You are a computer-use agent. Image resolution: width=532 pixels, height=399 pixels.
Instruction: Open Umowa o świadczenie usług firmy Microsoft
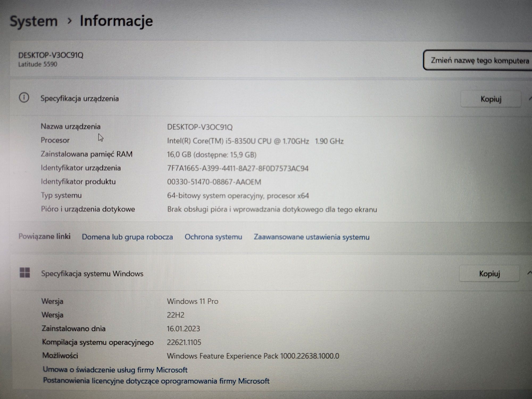pos(115,370)
